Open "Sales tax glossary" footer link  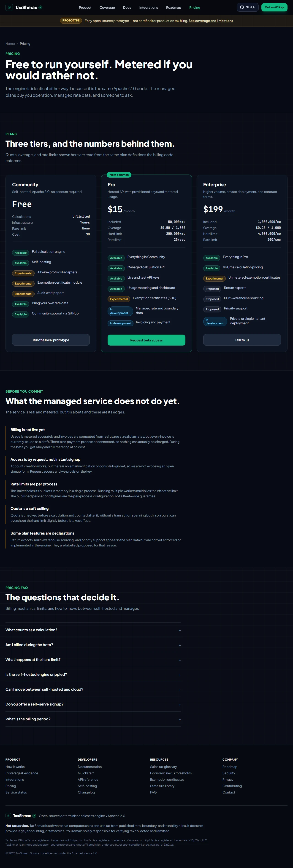point(163,767)
